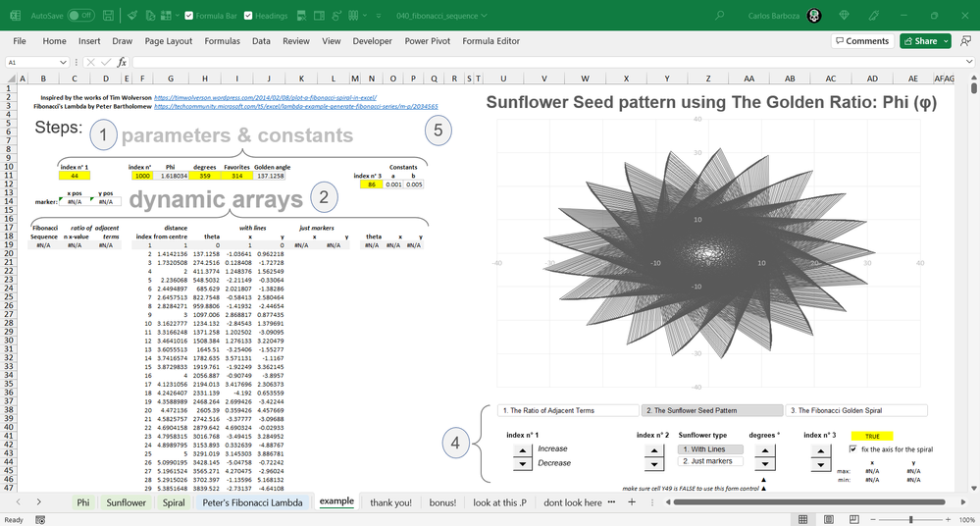Open the Tim Wolverson wordpress link
This screenshot has width=980, height=526.
click(x=265, y=97)
